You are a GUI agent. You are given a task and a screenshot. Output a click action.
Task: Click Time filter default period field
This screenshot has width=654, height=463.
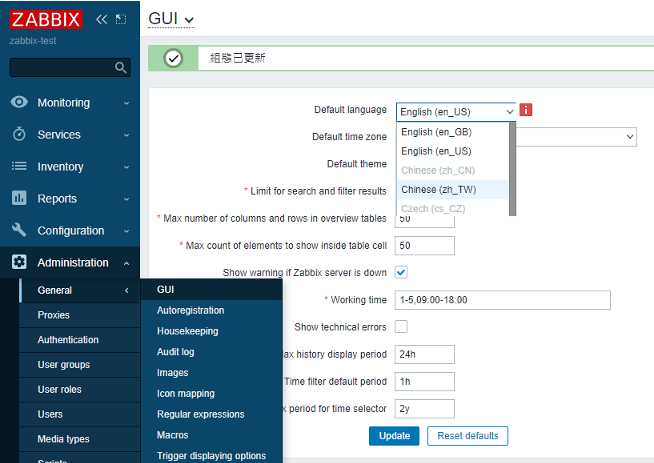click(x=425, y=381)
